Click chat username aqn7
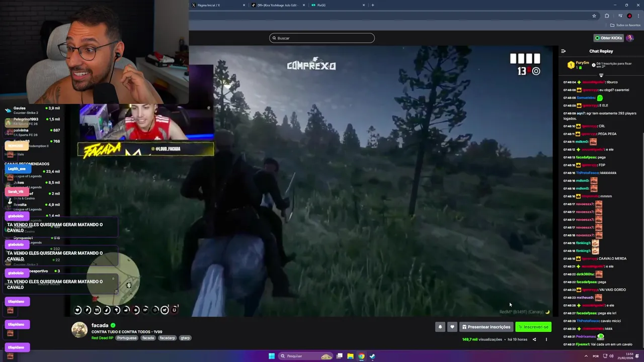Image resolution: width=644 pixels, height=362 pixels. pos(581,113)
